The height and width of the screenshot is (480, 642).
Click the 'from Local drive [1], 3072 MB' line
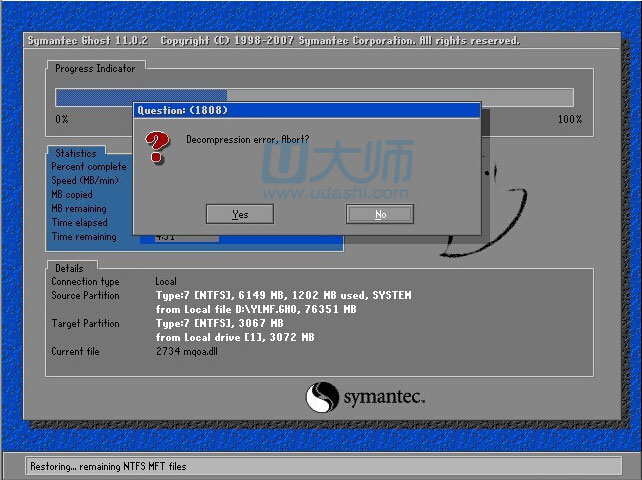click(x=235, y=337)
